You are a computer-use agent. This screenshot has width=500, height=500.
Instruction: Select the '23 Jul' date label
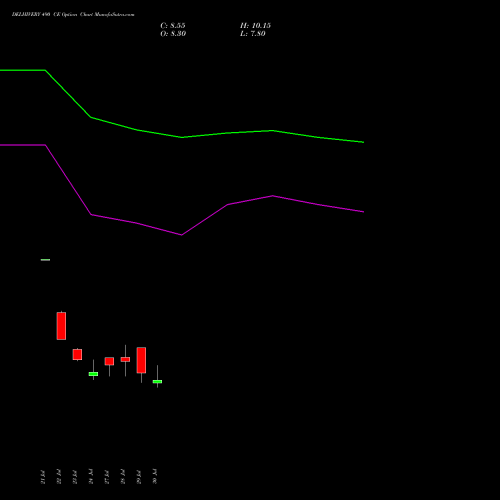pyautogui.click(x=75, y=477)
